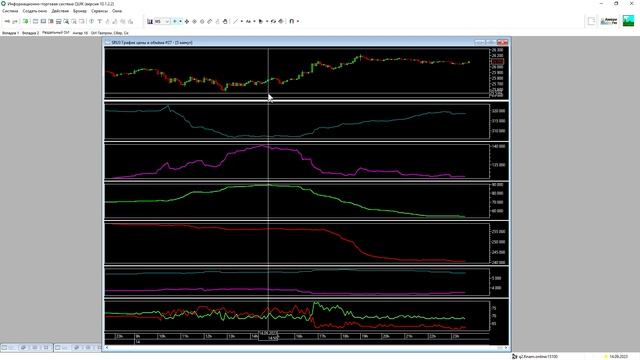Click the logo icon beside green picture icon

pyautogui.click(x=609, y=21)
